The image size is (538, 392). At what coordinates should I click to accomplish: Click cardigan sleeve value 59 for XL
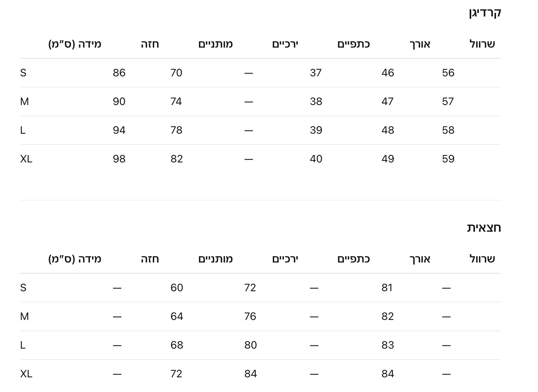448,159
